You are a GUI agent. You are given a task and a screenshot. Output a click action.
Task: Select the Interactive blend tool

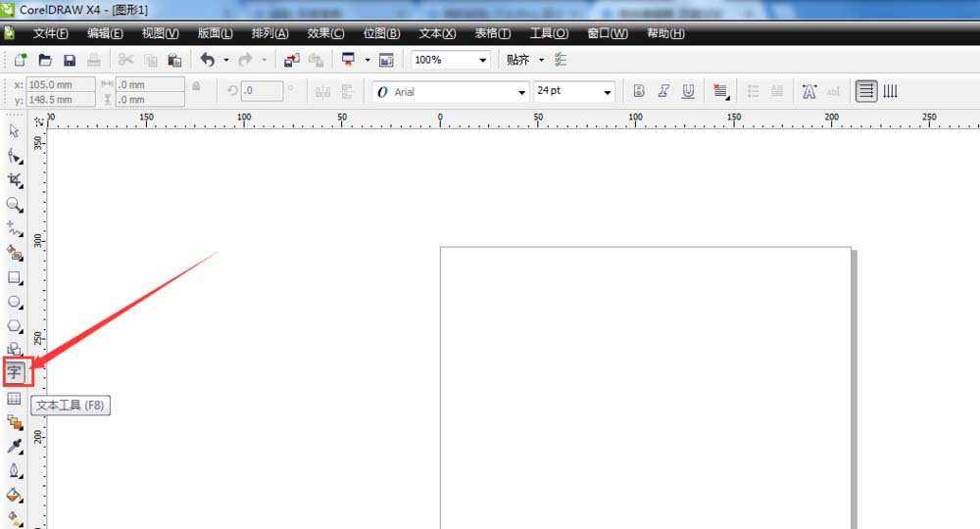tap(15, 422)
